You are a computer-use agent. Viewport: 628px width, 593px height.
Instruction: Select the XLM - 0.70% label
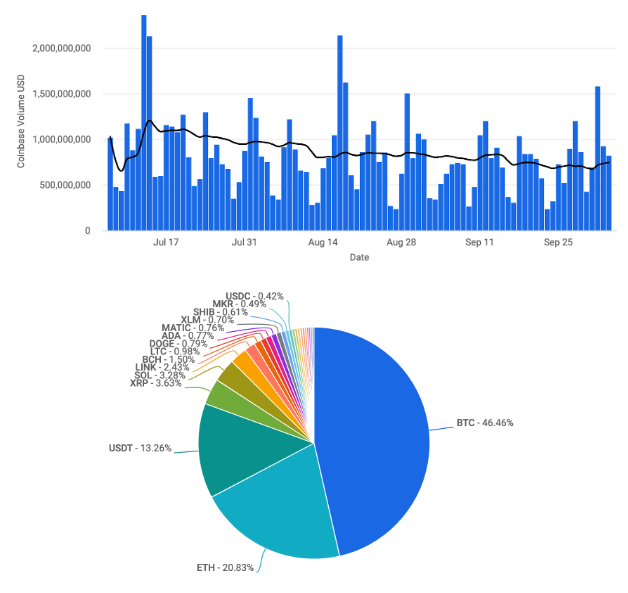tap(207, 320)
